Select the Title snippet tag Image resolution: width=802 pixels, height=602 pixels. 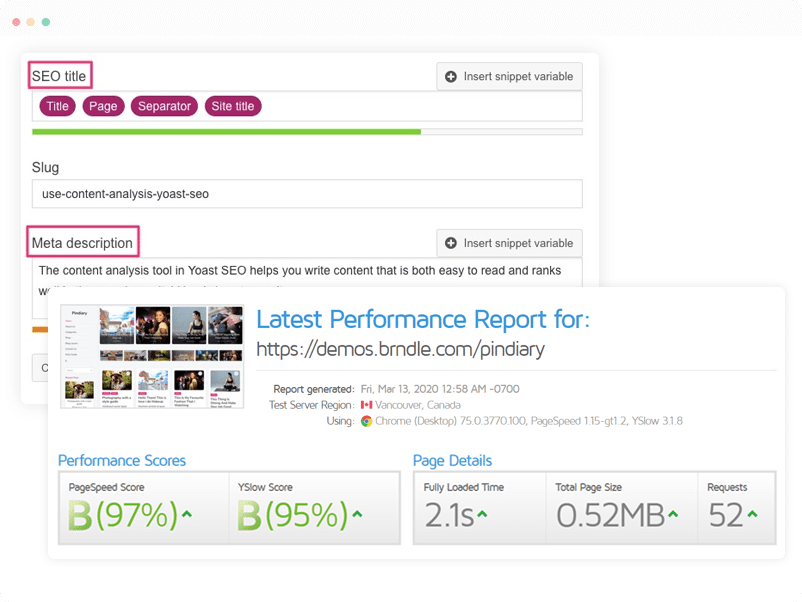click(57, 106)
